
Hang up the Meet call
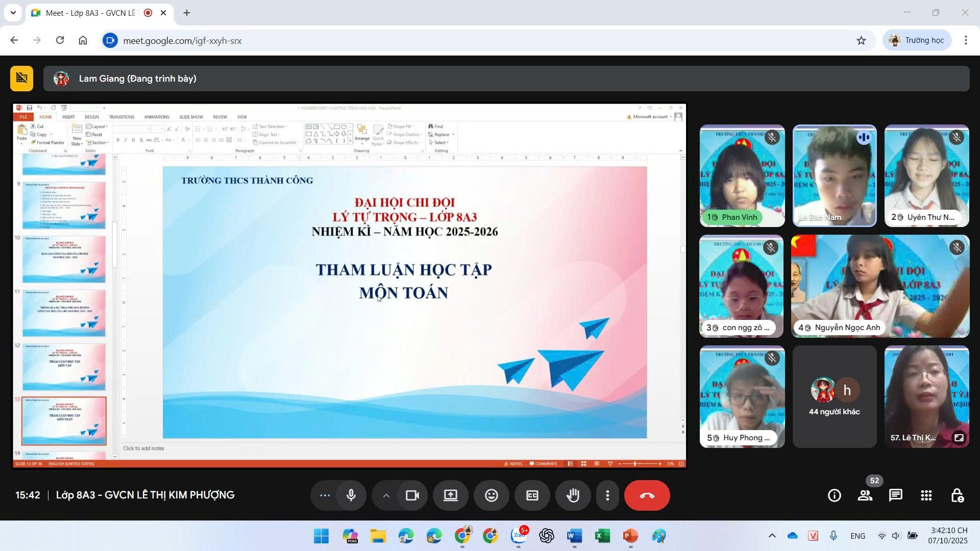pyautogui.click(x=647, y=495)
